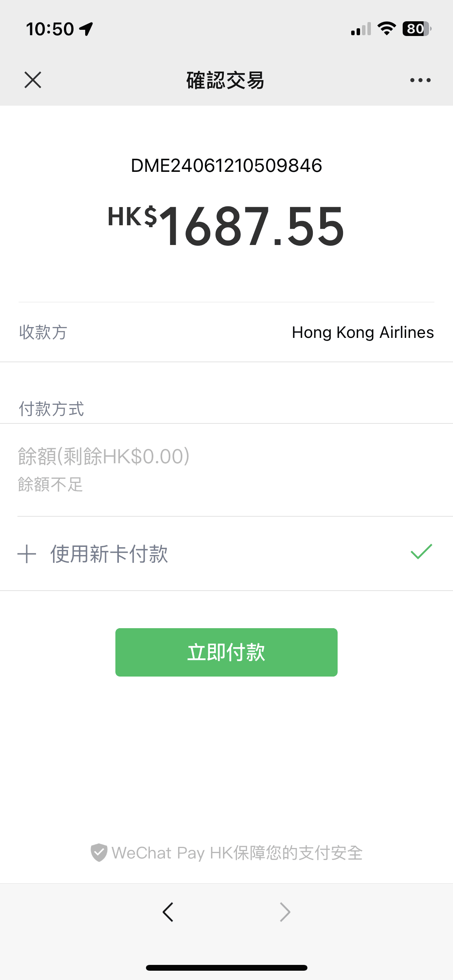Tap the HK$1687.55 amount
This screenshot has width=453, height=980.
(226, 226)
